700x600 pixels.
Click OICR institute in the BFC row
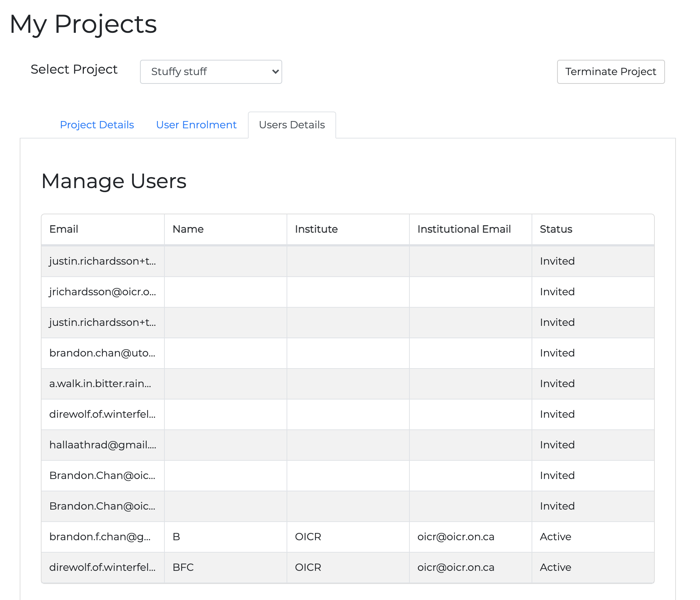[348, 568]
